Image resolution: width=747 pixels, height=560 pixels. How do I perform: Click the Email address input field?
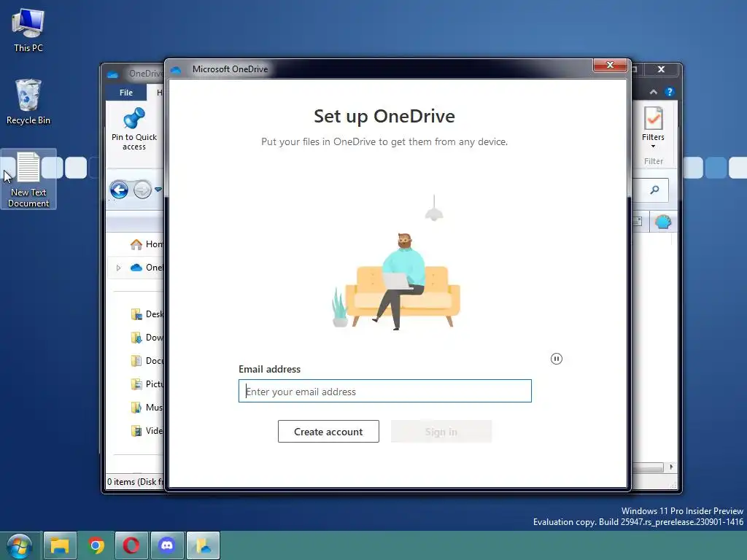tap(385, 391)
